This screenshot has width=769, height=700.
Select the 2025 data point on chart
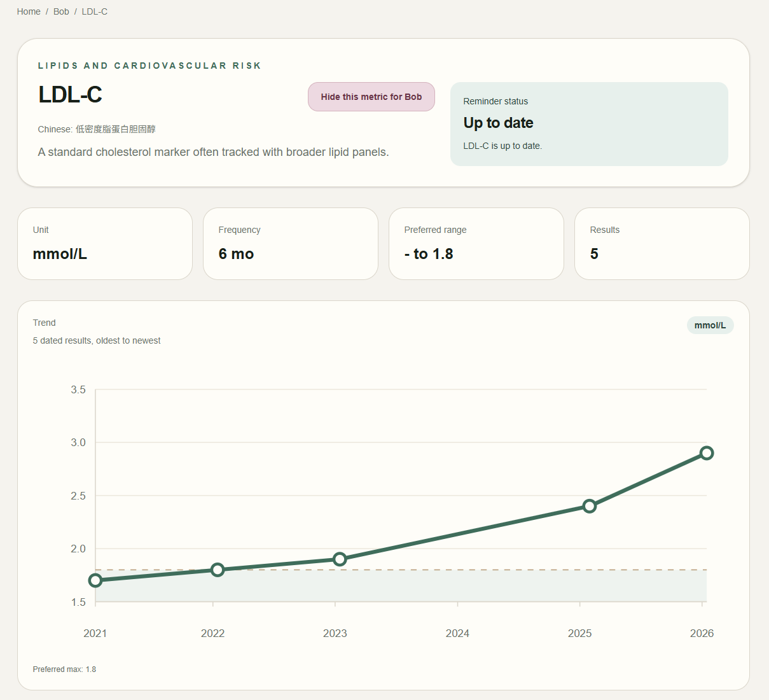(590, 506)
